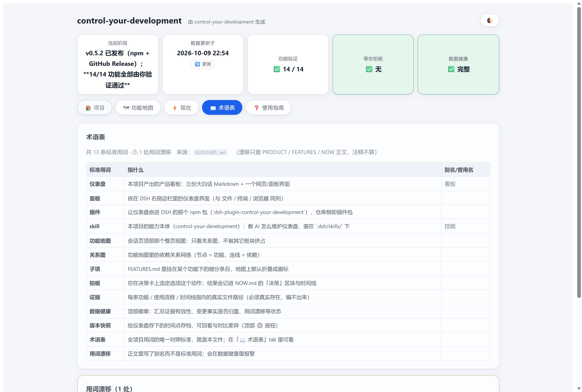Toggle the dark/light theme button
Image resolution: width=582 pixels, height=392 pixels.
pyautogui.click(x=489, y=21)
